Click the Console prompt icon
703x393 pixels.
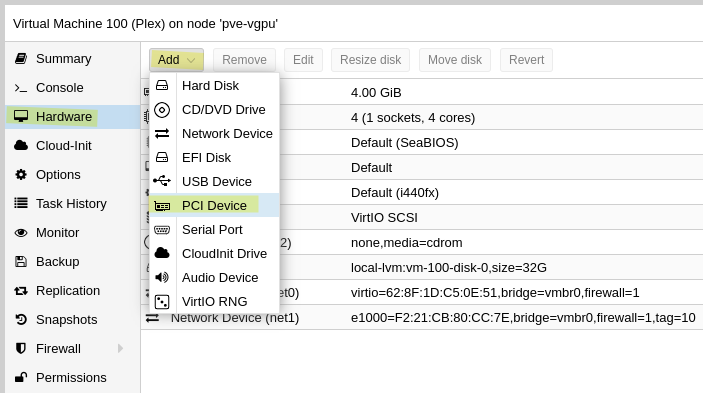click(21, 88)
